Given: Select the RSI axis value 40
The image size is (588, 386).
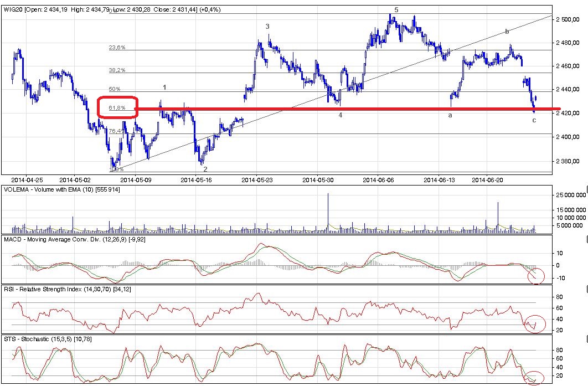Looking at the screenshot, I should [560, 319].
